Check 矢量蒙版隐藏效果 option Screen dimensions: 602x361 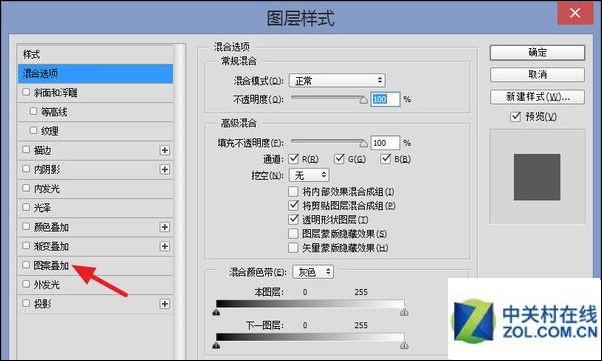point(293,248)
